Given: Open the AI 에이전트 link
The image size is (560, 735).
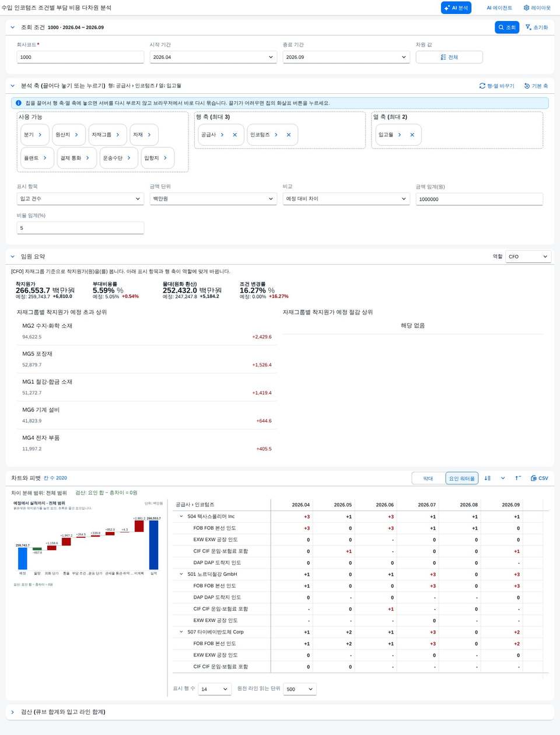Looking at the screenshot, I should point(499,8).
